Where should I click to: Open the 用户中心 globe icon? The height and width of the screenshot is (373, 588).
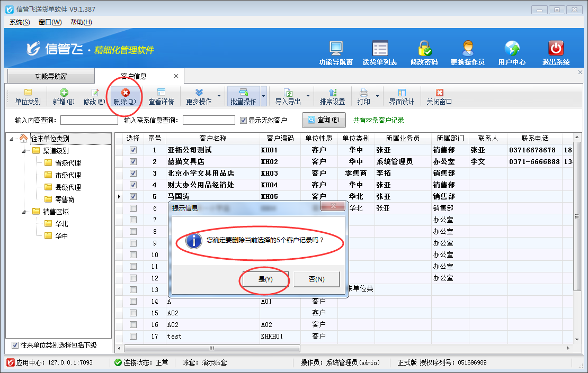(512, 49)
